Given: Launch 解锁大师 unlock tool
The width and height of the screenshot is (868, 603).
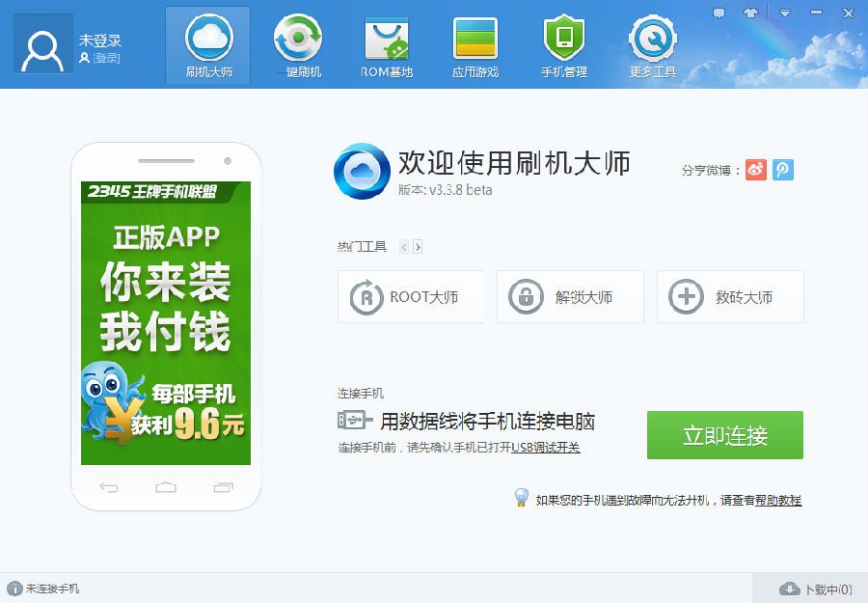Looking at the screenshot, I should [x=570, y=297].
